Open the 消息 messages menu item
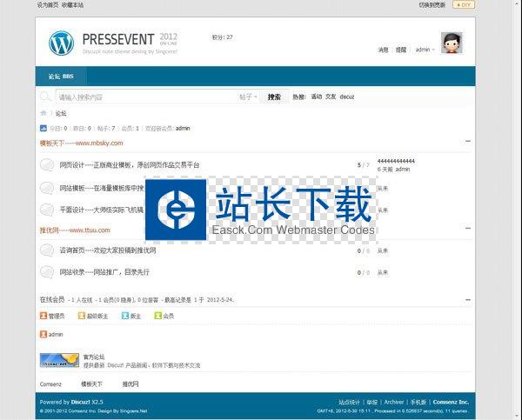The image size is (522, 420). 383,50
